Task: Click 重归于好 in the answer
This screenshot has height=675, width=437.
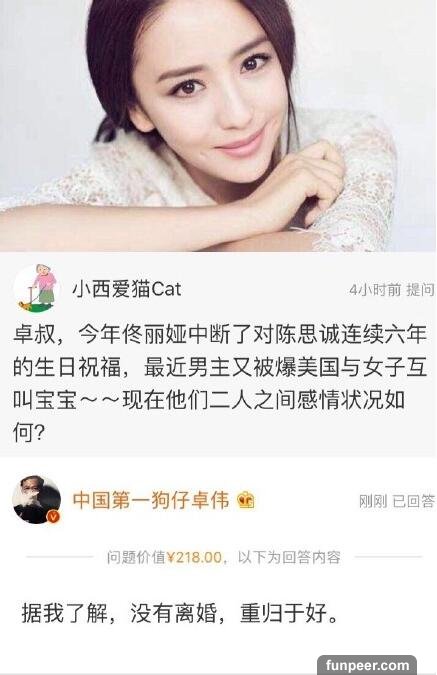Action: [x=283, y=613]
